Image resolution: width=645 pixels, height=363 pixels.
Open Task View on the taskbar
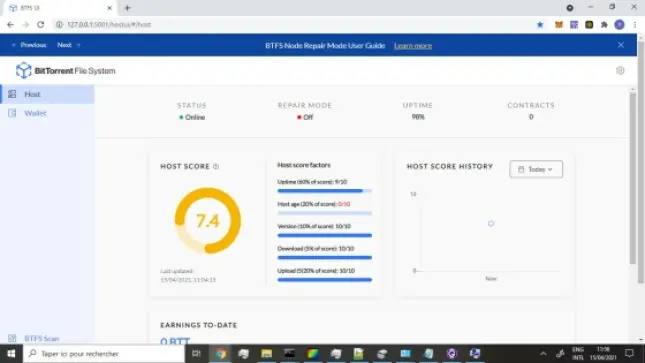pyautogui.click(x=196, y=354)
